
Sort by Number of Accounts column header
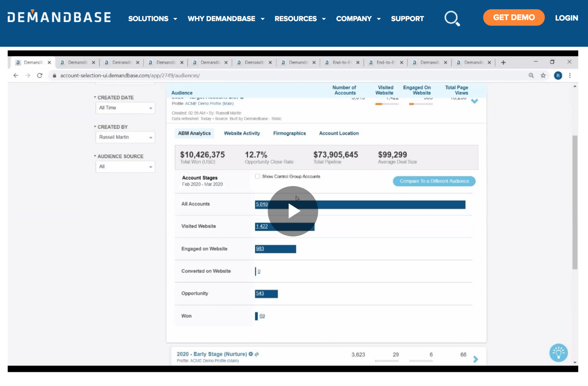tap(345, 90)
